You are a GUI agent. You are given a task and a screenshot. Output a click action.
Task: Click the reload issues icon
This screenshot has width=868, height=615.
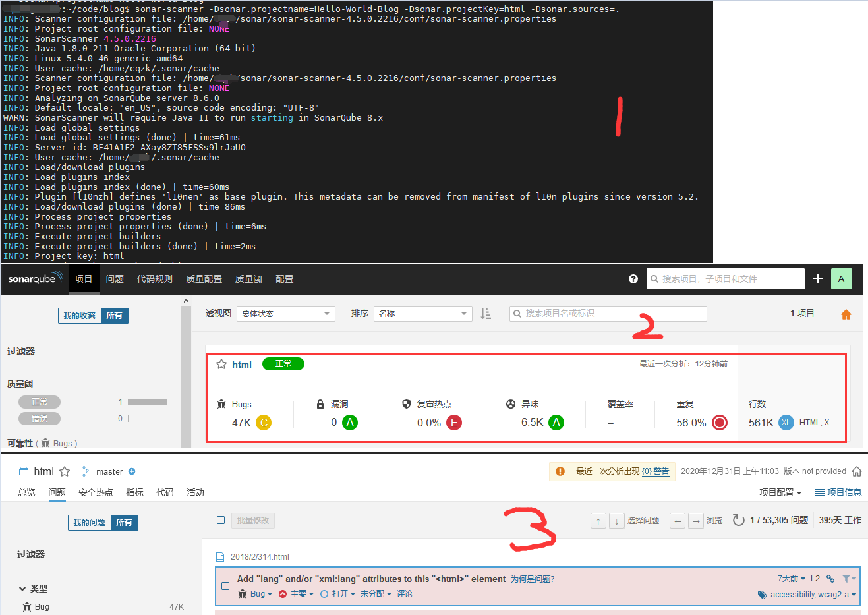click(x=738, y=520)
